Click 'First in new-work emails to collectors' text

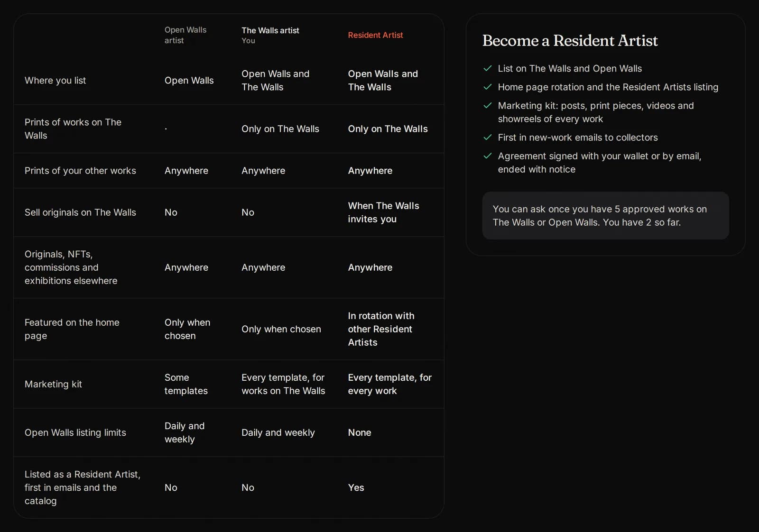click(578, 138)
